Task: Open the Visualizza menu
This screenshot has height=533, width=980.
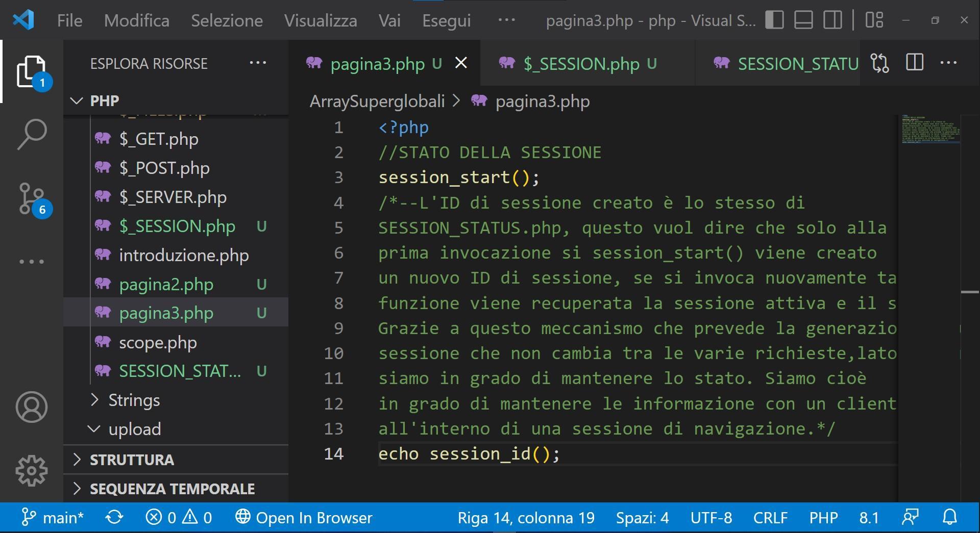Action: click(x=321, y=20)
